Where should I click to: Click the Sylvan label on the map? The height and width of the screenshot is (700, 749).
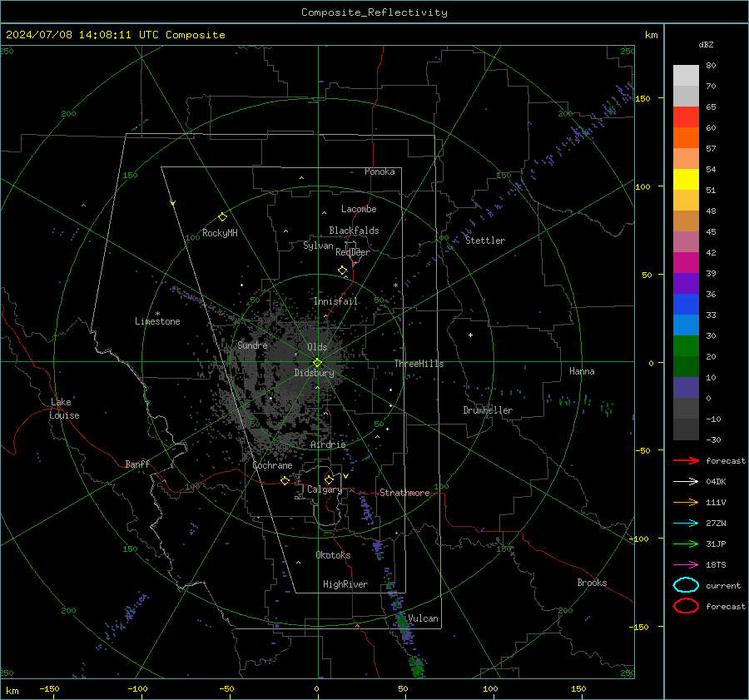point(318,246)
